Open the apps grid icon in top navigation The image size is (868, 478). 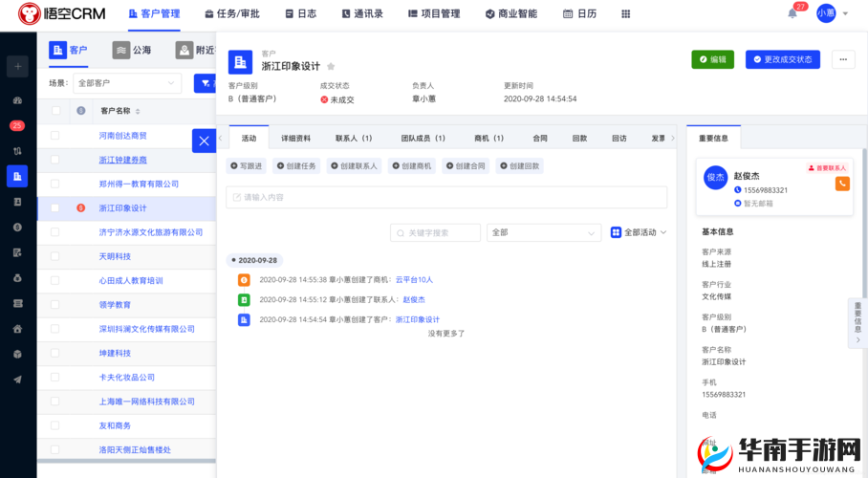pos(625,13)
